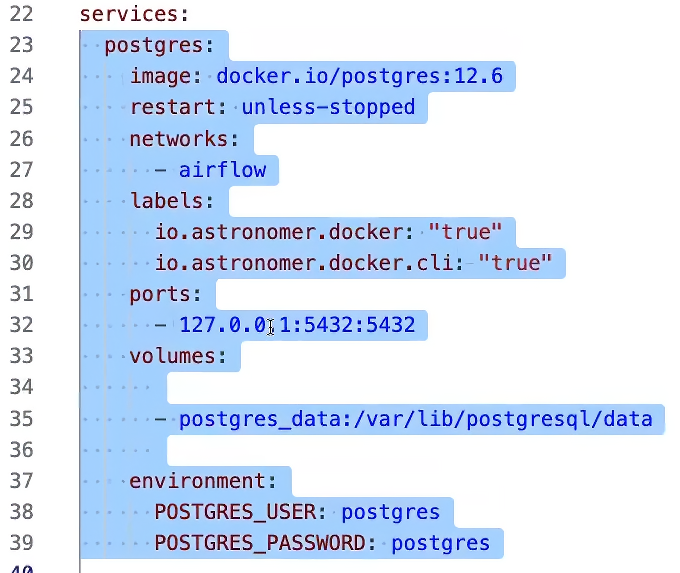Screen dimensions: 680x573
Task: Click the 'services:' key text
Action: pyautogui.click(x=134, y=14)
